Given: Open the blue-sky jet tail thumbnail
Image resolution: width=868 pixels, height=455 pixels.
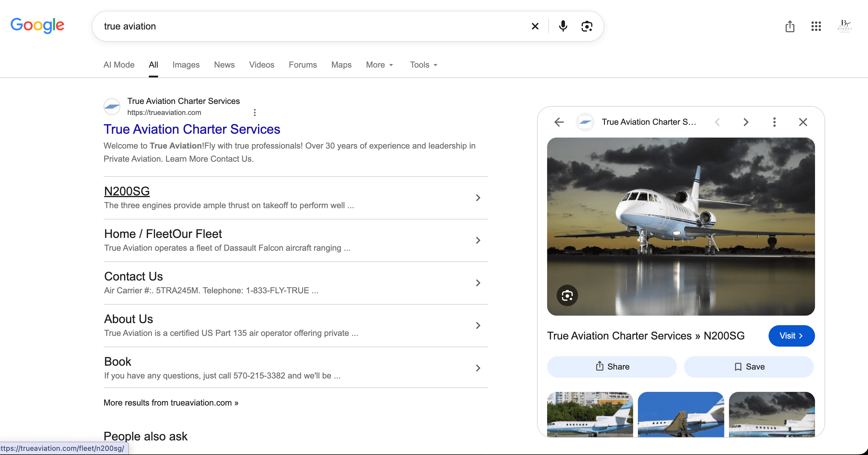Looking at the screenshot, I should [x=681, y=414].
